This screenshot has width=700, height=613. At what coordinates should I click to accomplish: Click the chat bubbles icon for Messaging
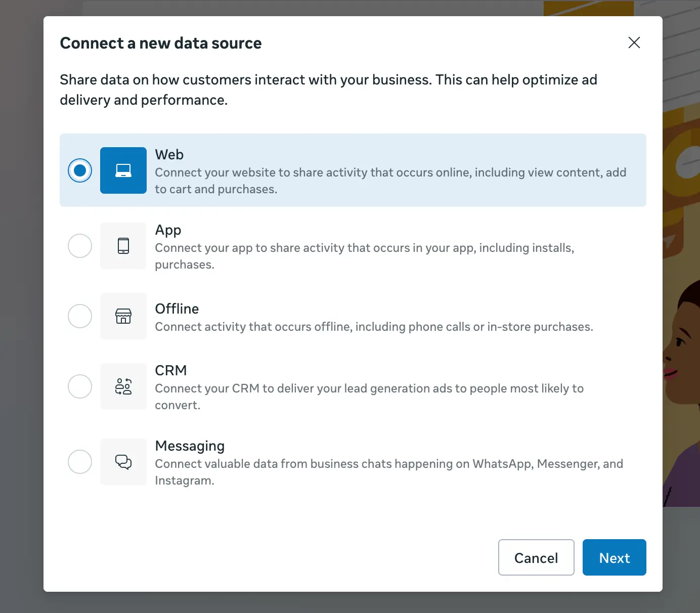[x=123, y=462]
